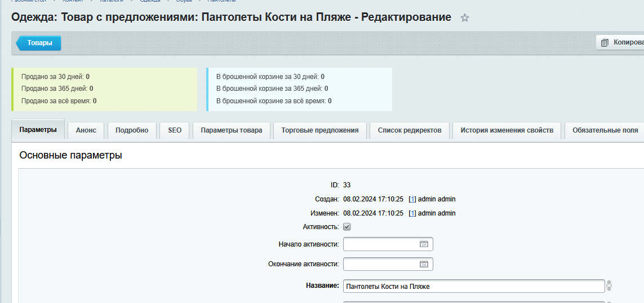The height and width of the screenshot is (303, 644).
Task: Open the Подробно tab
Action: [x=132, y=130]
